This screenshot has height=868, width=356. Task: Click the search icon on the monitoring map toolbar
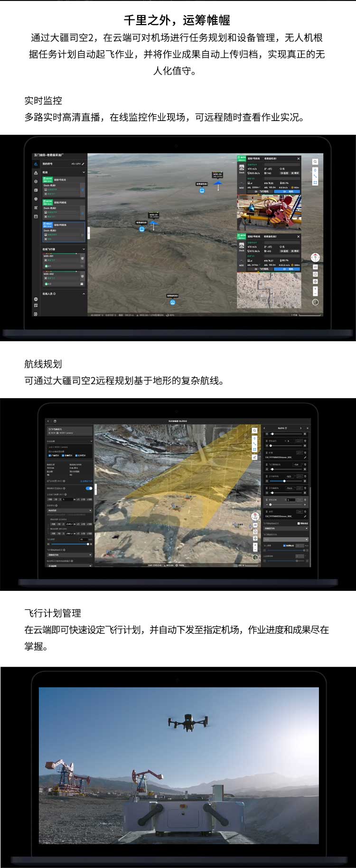pyautogui.click(x=315, y=162)
